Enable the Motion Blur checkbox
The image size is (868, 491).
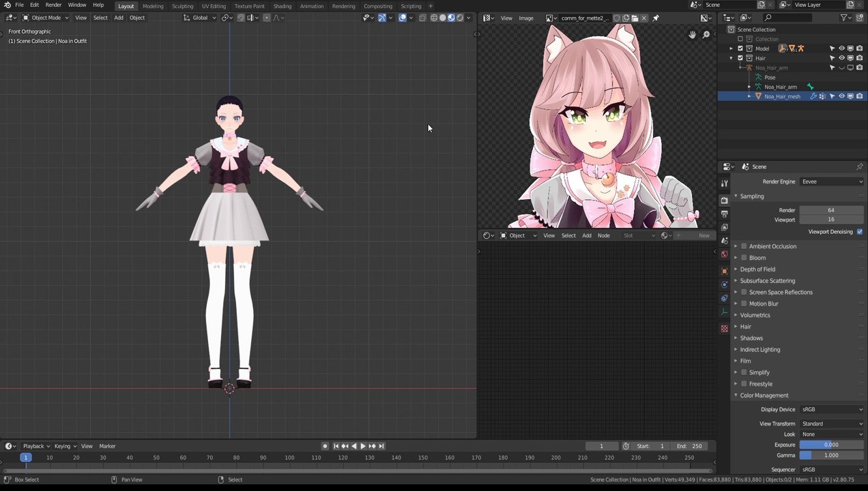coord(744,303)
